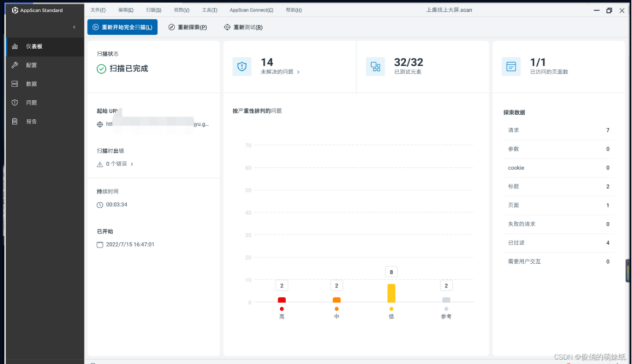Open the 配置 configuration sidebar item
Viewport: 632px width, 364px height.
(45, 65)
